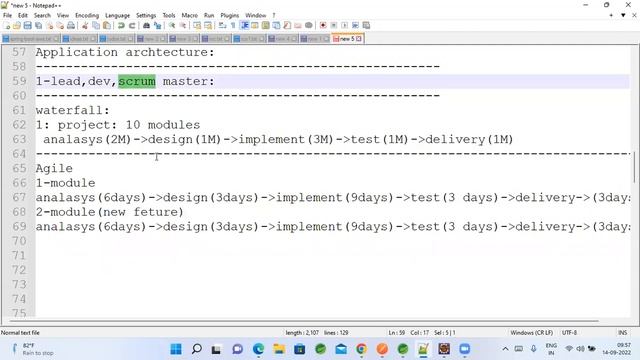Toggle synchronized horizontal scrolling
The height and width of the screenshot is (360, 640).
tap(208, 26)
